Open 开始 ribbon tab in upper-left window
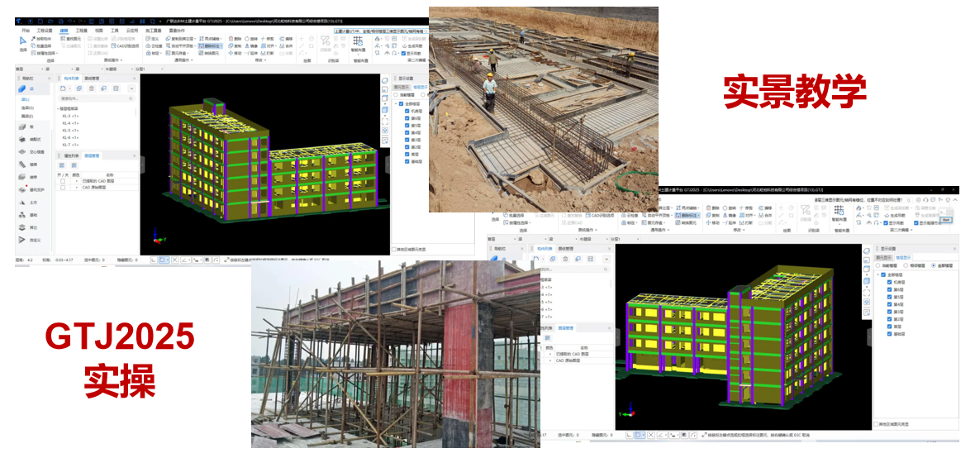 [26, 30]
